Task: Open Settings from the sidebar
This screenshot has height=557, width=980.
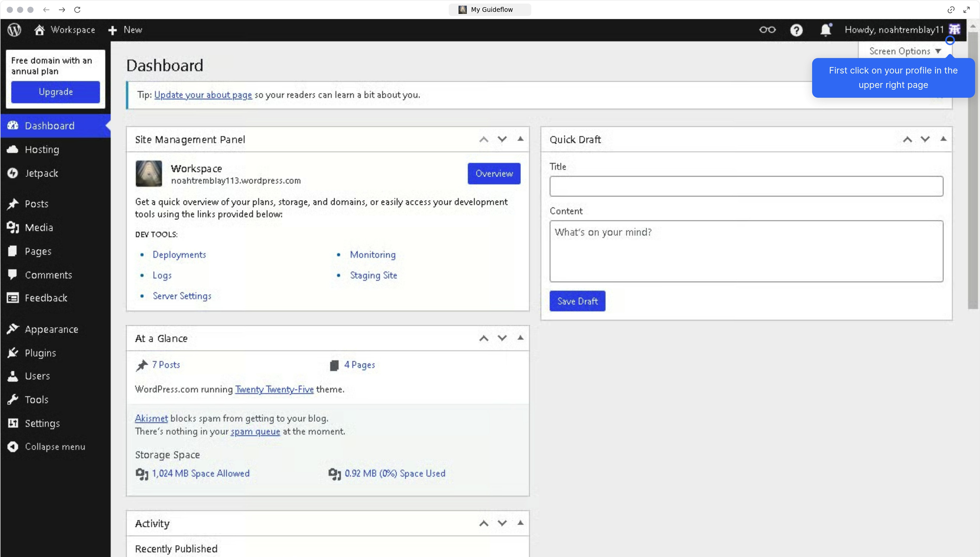Action: point(42,423)
